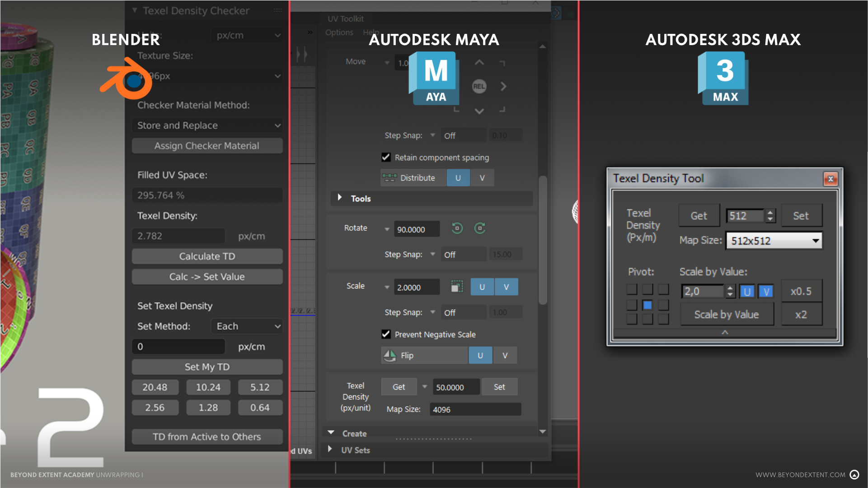Open the Options menu in UV Toolkit
This screenshot has height=488, width=868.
click(339, 33)
